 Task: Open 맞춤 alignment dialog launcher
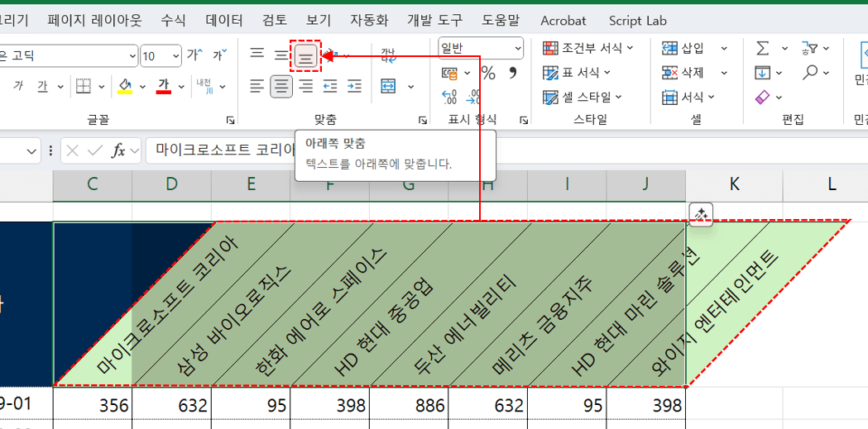[x=422, y=120]
